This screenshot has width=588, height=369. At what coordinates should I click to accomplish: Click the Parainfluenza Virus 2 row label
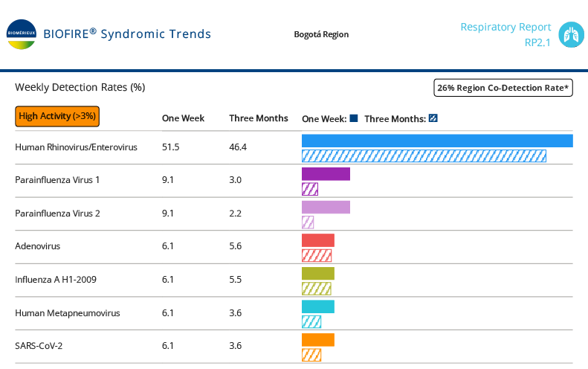(x=57, y=214)
